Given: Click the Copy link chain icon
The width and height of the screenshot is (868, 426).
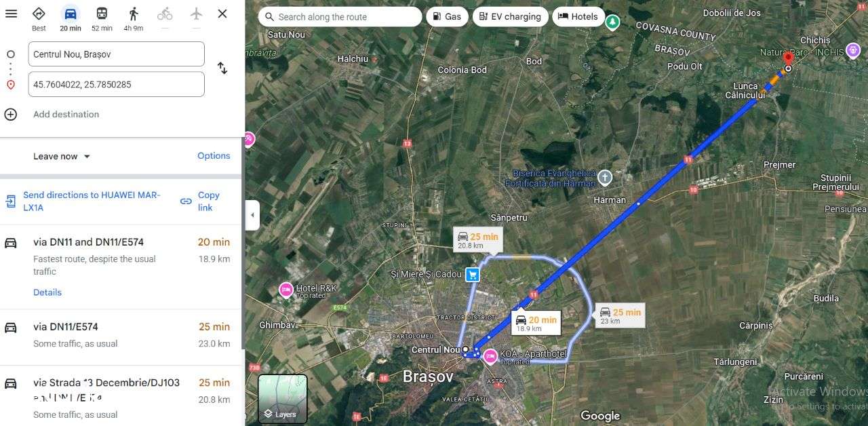Looking at the screenshot, I should (186, 201).
